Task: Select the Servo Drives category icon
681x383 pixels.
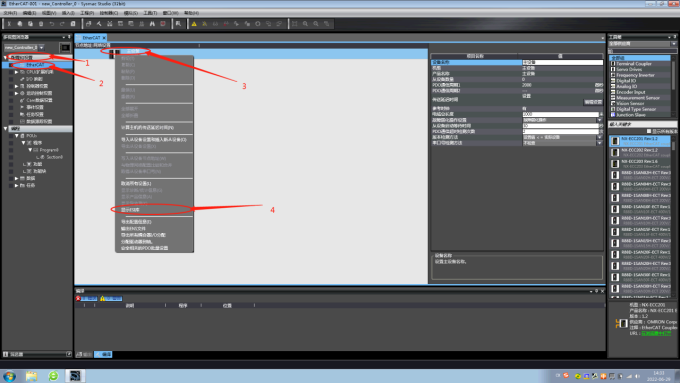Action: click(613, 69)
